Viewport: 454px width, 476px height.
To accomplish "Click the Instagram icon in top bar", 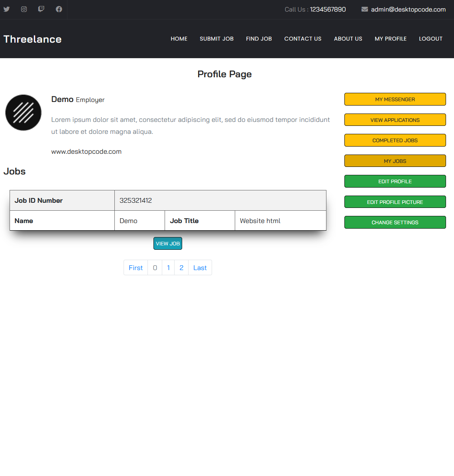I will [24, 9].
